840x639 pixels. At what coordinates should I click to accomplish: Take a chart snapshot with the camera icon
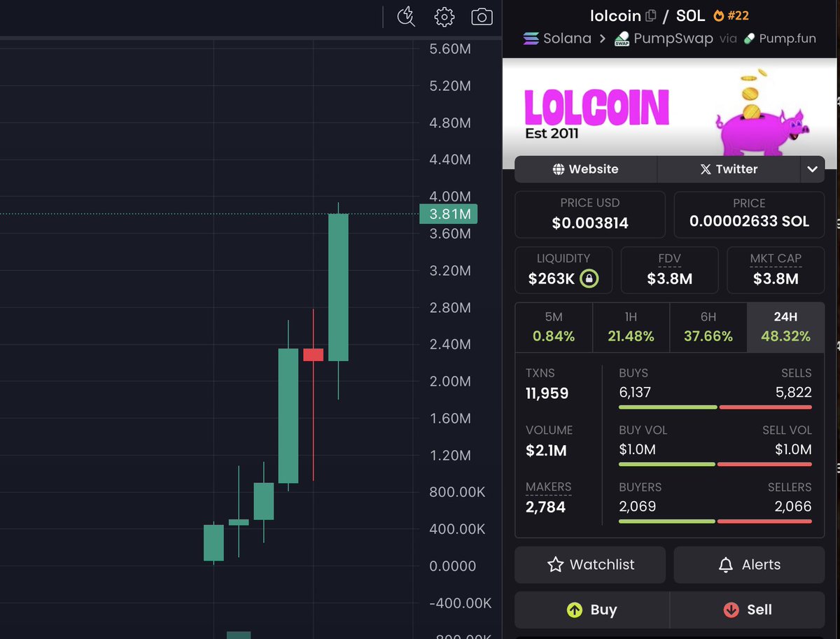point(482,17)
